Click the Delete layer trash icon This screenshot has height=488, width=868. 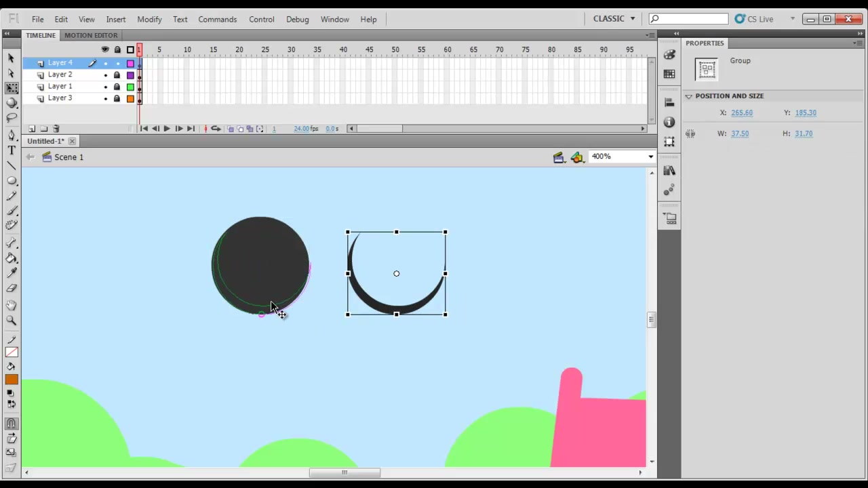coord(56,129)
